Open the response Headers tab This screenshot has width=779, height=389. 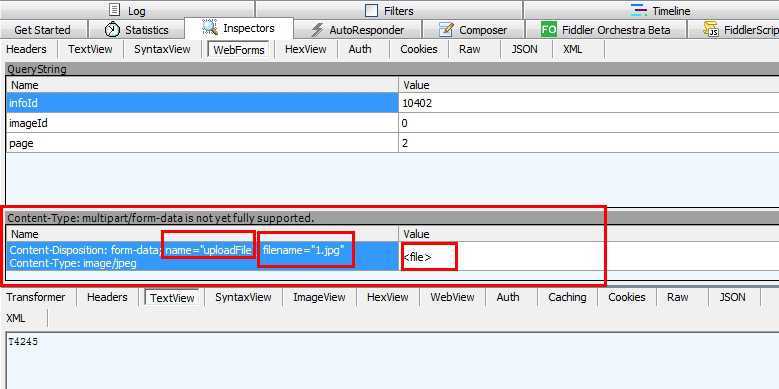click(x=107, y=297)
